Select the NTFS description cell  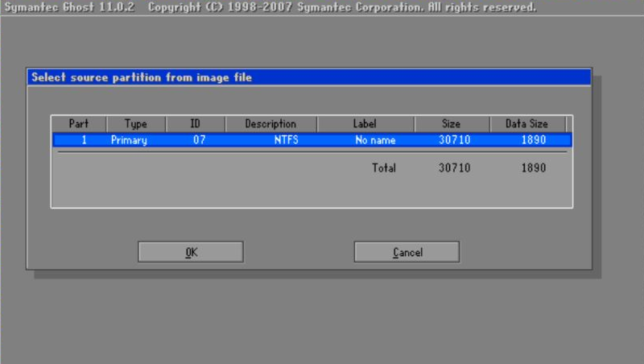coord(284,140)
